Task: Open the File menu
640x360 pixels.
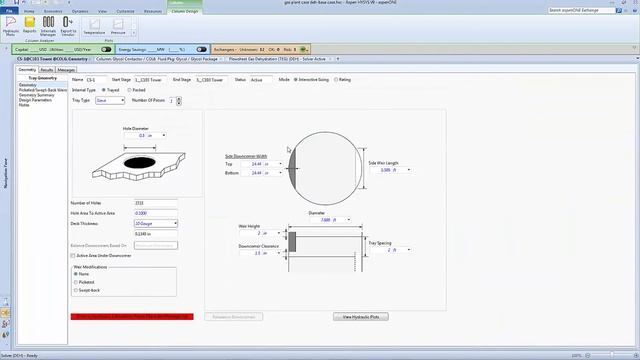Action: click(9, 11)
